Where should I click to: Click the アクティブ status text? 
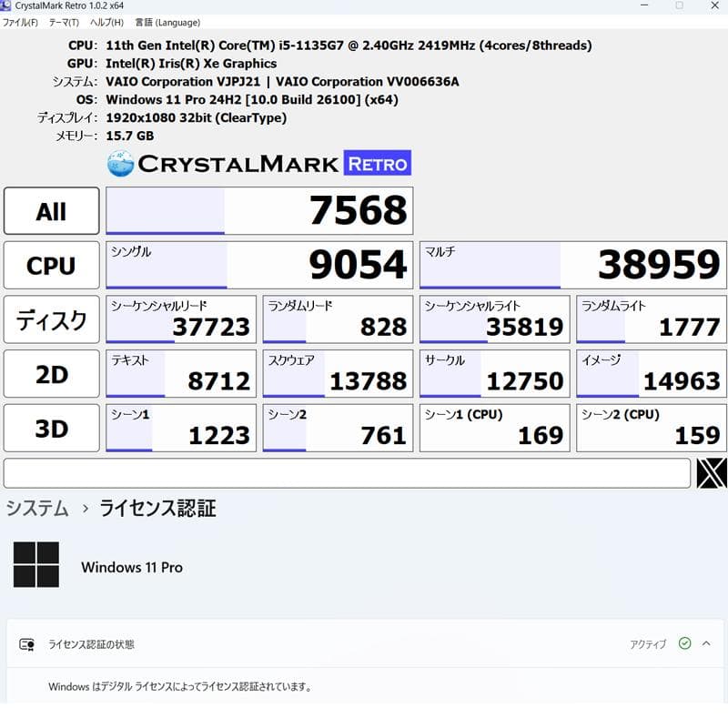coord(648,644)
